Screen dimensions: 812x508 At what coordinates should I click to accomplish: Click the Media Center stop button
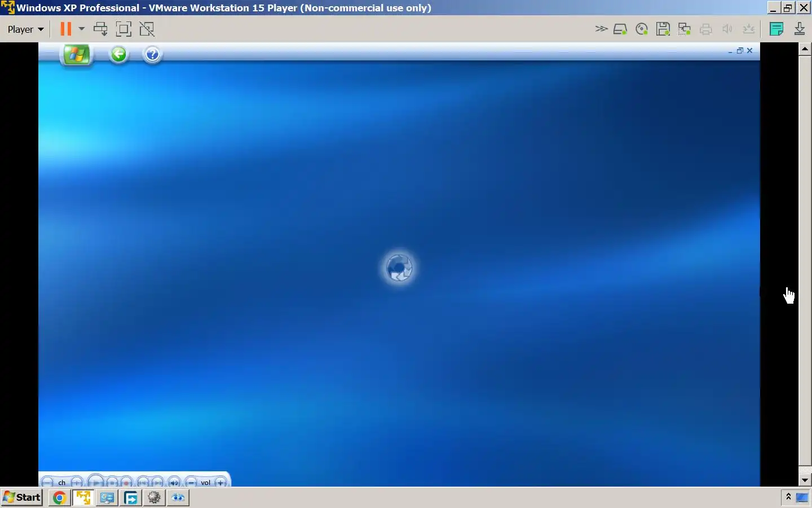[x=112, y=483]
